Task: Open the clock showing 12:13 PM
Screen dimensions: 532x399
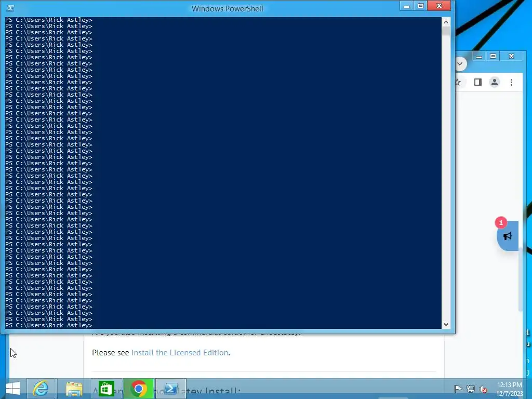Action: click(510, 389)
